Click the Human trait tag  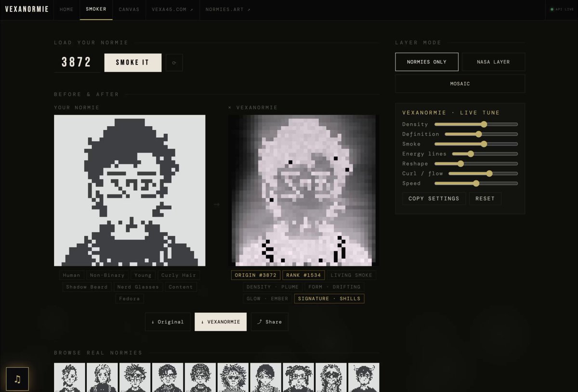[72, 275]
